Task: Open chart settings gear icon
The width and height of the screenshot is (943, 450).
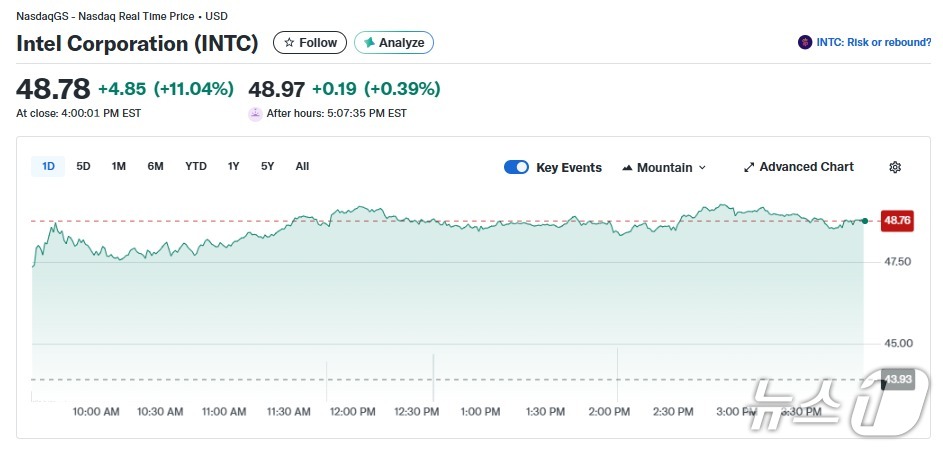Action: (x=895, y=167)
